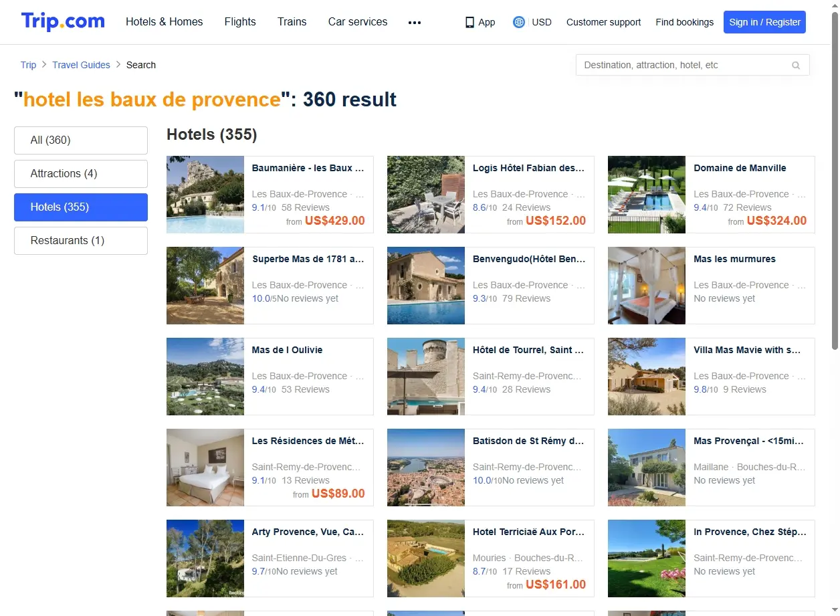Open Les Résidences de Mét thumbnail
Image resolution: width=840 pixels, height=616 pixels.
pos(205,468)
